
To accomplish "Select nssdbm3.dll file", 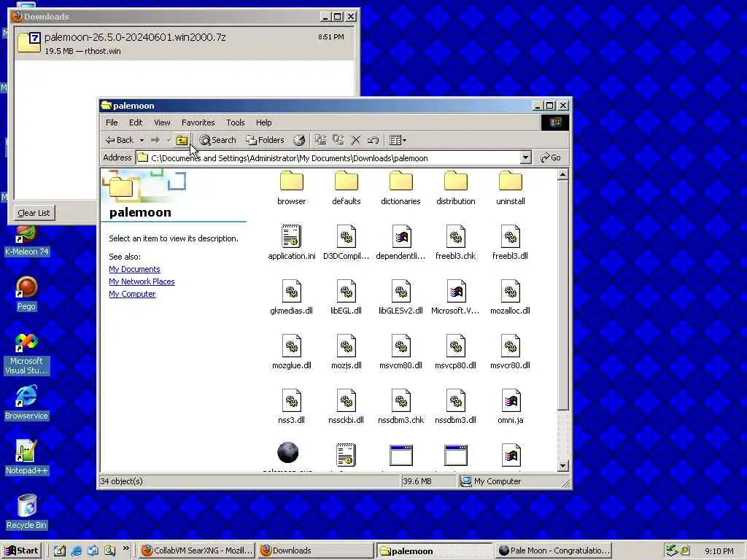I will tap(455, 407).
